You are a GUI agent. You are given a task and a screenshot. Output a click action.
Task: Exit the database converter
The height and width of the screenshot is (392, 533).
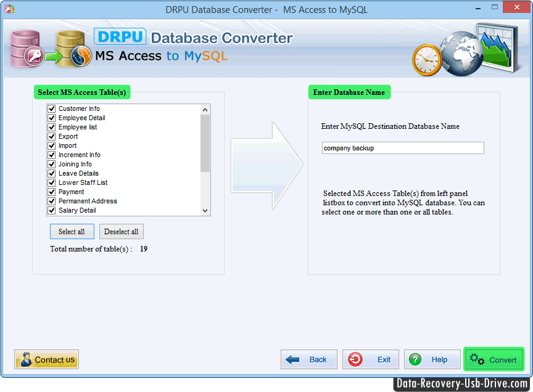pyautogui.click(x=371, y=359)
